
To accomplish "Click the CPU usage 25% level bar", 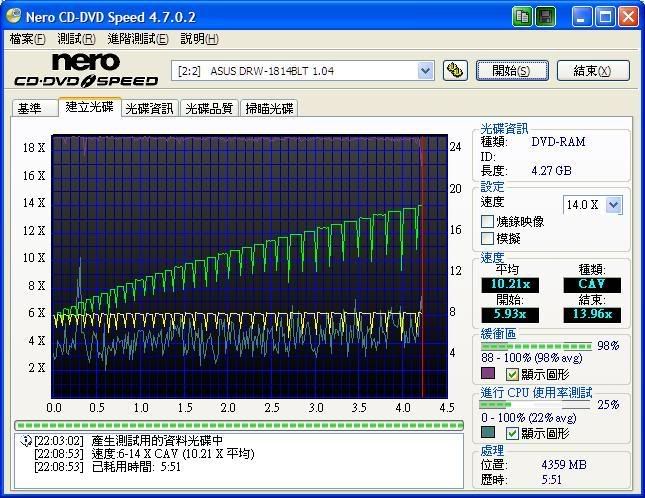I will point(535,405).
